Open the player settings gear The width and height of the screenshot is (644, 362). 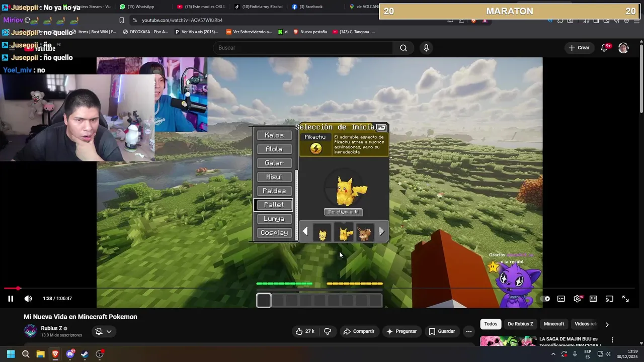[x=577, y=299]
